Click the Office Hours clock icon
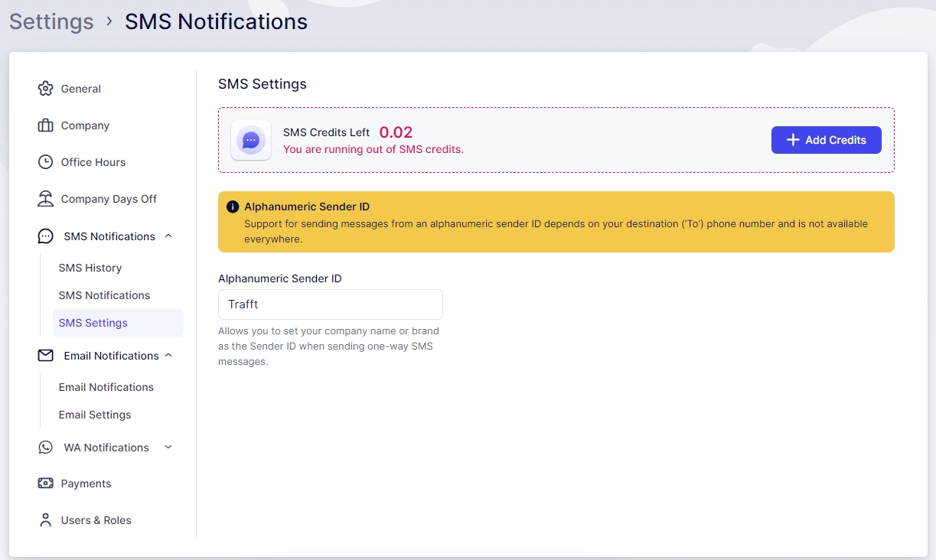This screenshot has height=560, width=936. [46, 162]
